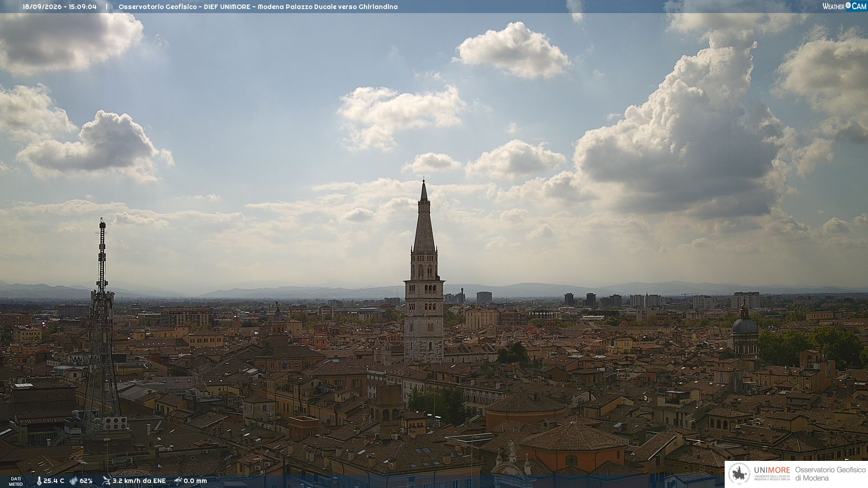Image resolution: width=868 pixels, height=488 pixels.
Task: Click the UNIMORE wordmark text
Action: coord(772,470)
